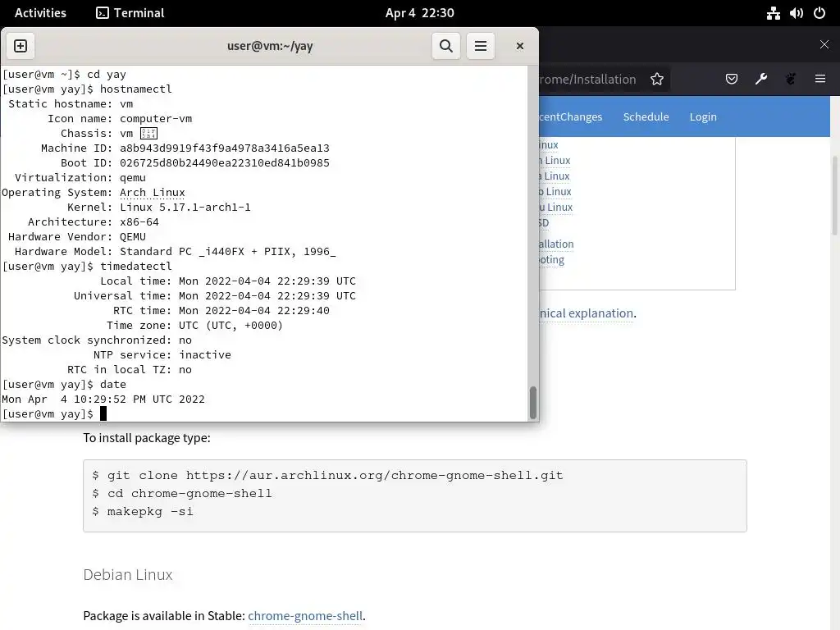Close the browser tab with X
Screen dimensions: 840x630
pos(824,44)
